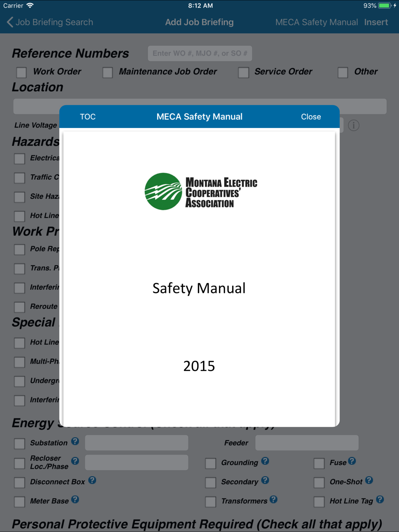This screenshot has width=399, height=532.
Task: Toggle the Disconnect Box checkbox
Action: point(20,483)
